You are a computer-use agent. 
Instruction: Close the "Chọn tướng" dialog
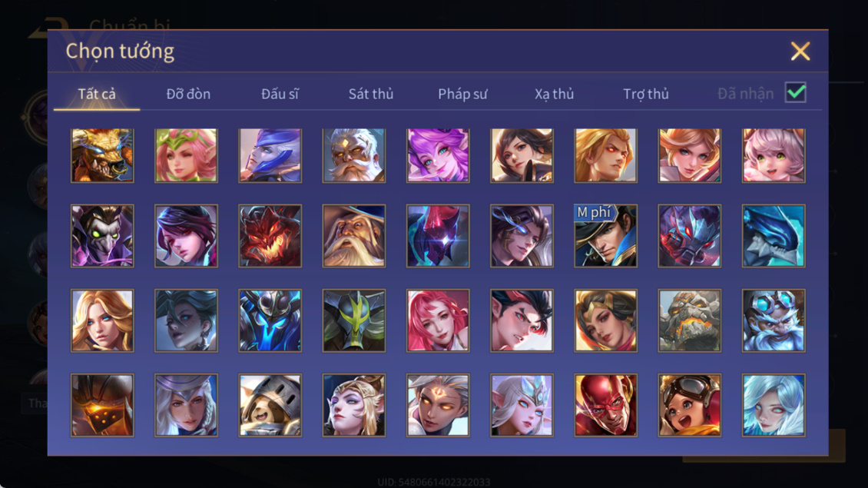(x=800, y=51)
